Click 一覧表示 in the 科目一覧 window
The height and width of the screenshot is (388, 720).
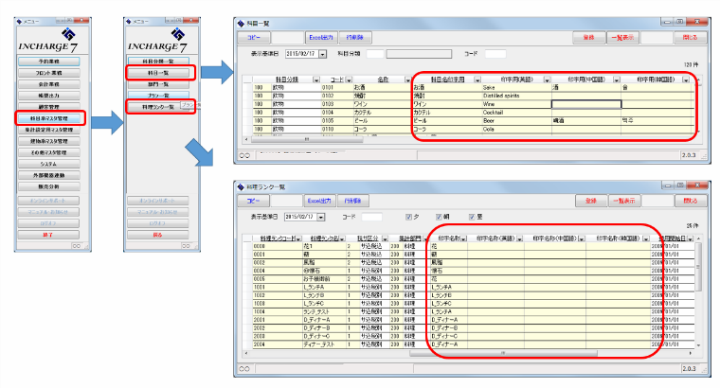(x=623, y=38)
